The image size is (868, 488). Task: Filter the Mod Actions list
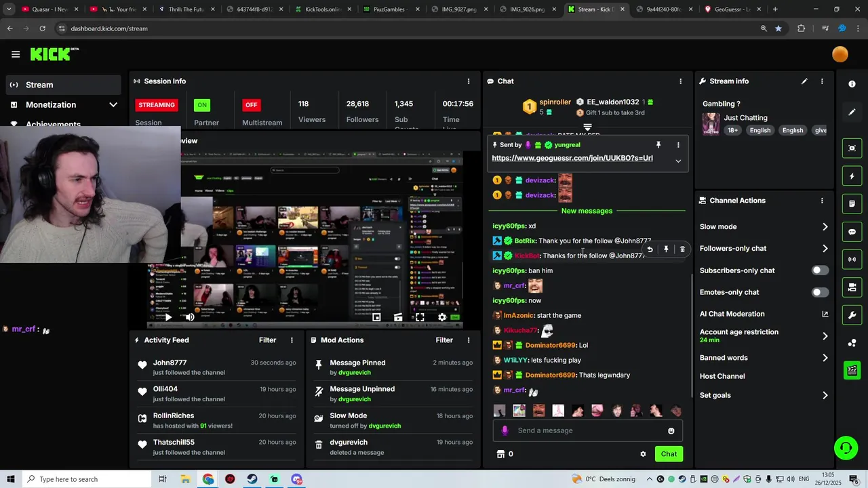[444, 340]
